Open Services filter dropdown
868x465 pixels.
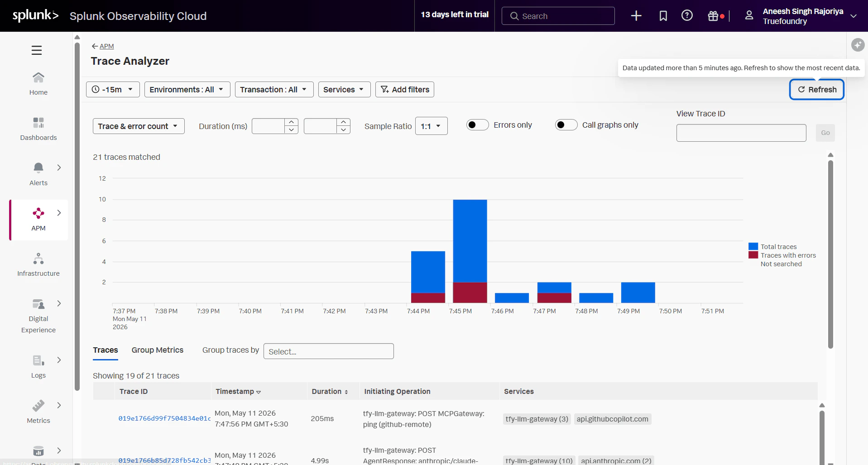click(344, 90)
